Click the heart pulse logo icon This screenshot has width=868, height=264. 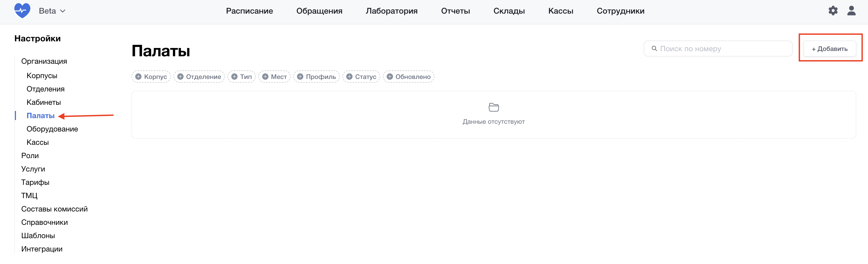coord(22,11)
